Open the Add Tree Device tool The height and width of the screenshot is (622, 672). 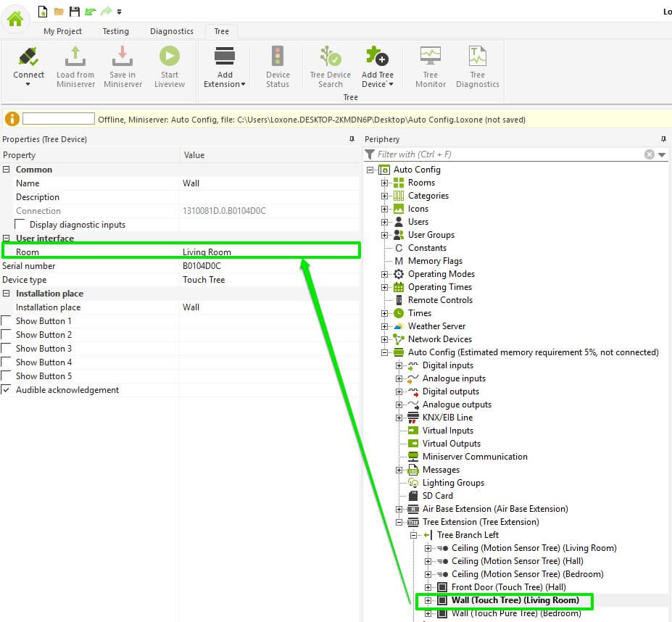click(377, 58)
